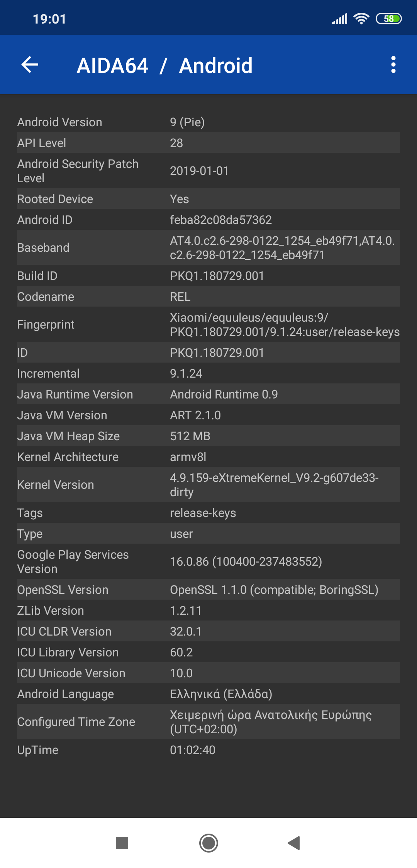417x868 pixels.
Task: Select the Configured Time Zone row
Action: [x=208, y=722]
